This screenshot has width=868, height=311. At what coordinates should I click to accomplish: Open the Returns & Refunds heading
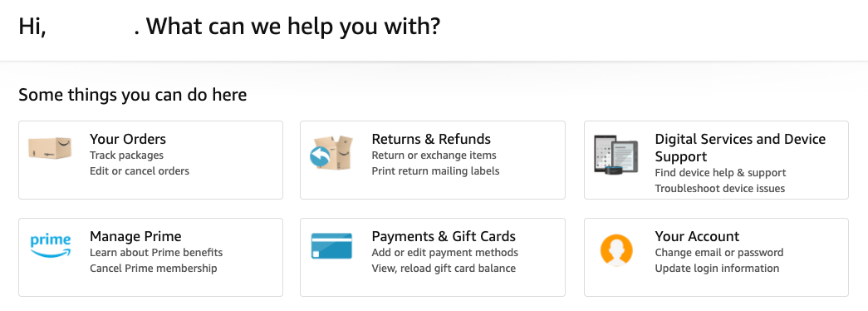coord(431,139)
